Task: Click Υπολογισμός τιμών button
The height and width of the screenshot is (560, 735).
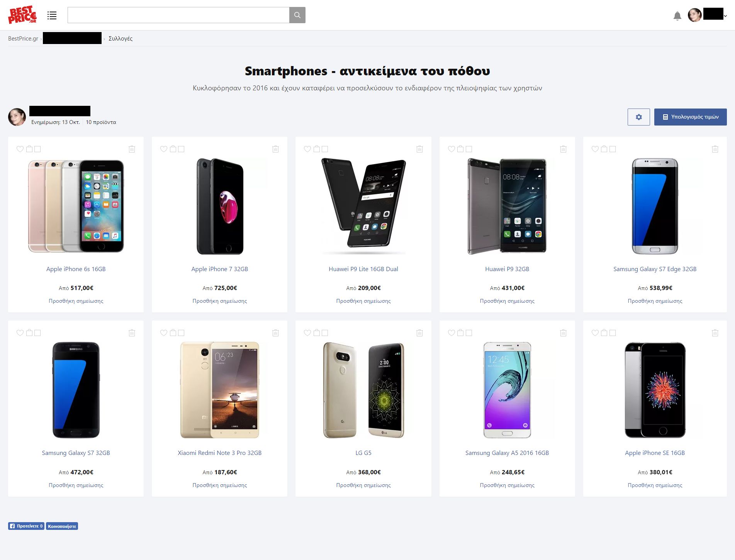Action: pos(690,117)
